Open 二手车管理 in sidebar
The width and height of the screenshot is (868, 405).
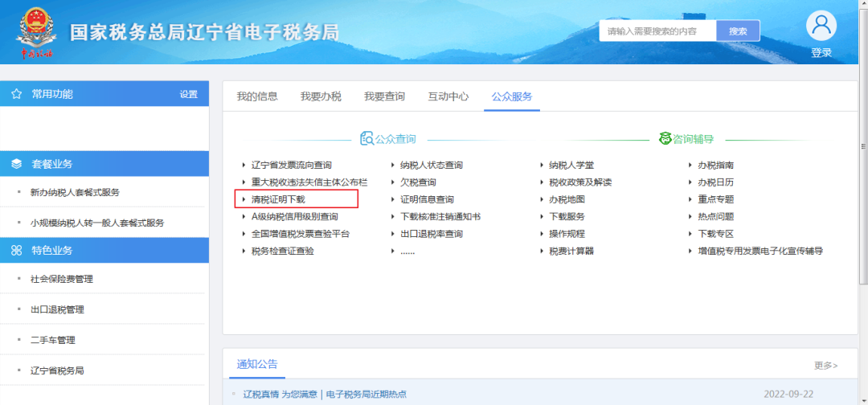pyautogui.click(x=53, y=340)
